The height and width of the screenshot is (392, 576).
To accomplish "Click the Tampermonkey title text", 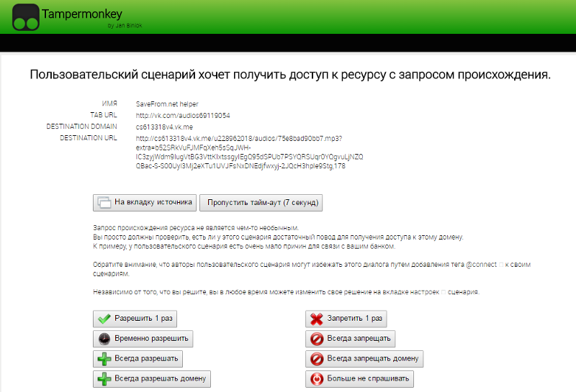I will (x=82, y=14).
